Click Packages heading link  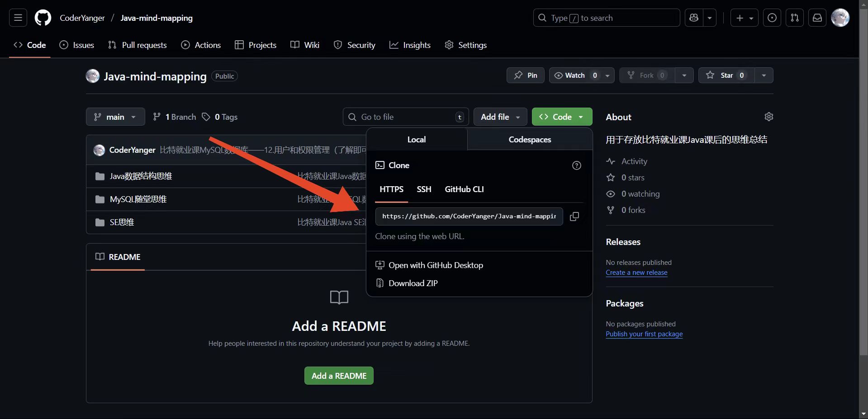(624, 303)
